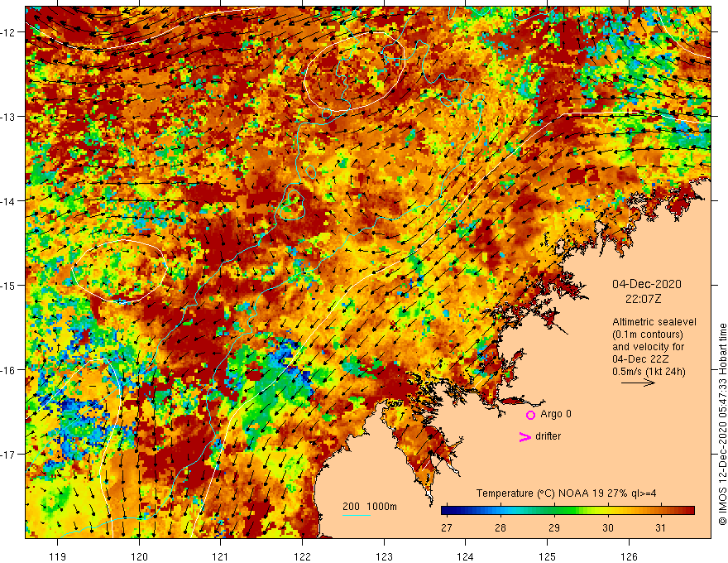Image resolution: width=728 pixels, height=563 pixels.
Task: Click the longitude axis label 123
Action: (384, 556)
